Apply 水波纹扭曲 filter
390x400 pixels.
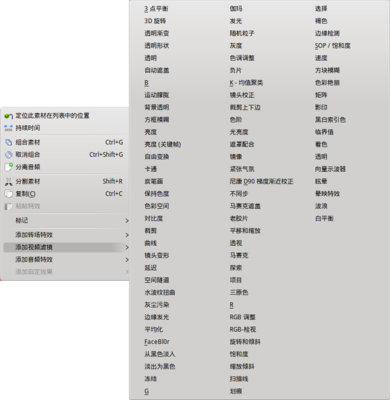coord(160,292)
